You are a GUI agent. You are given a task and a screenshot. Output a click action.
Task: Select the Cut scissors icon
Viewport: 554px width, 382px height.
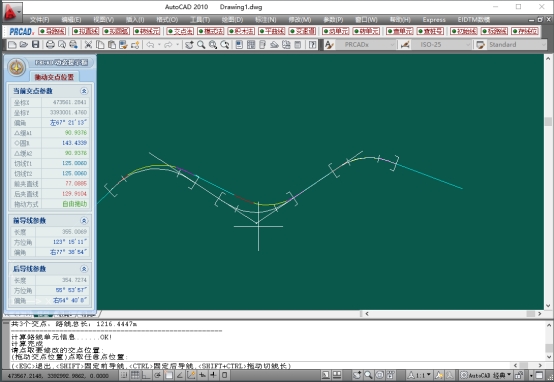click(x=88, y=45)
